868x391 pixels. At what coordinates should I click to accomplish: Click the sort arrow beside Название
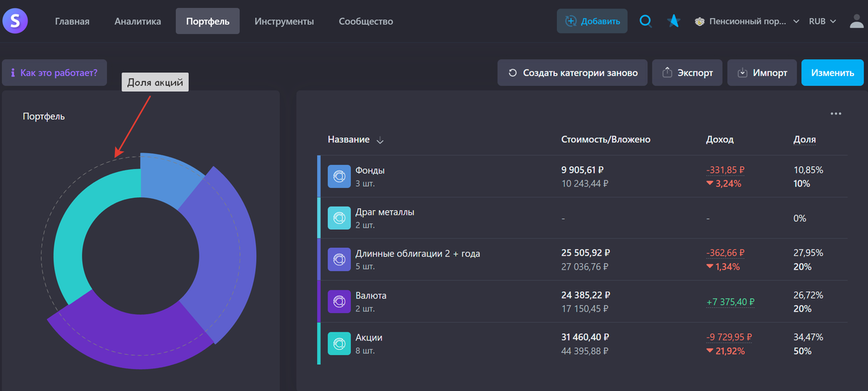point(380,140)
